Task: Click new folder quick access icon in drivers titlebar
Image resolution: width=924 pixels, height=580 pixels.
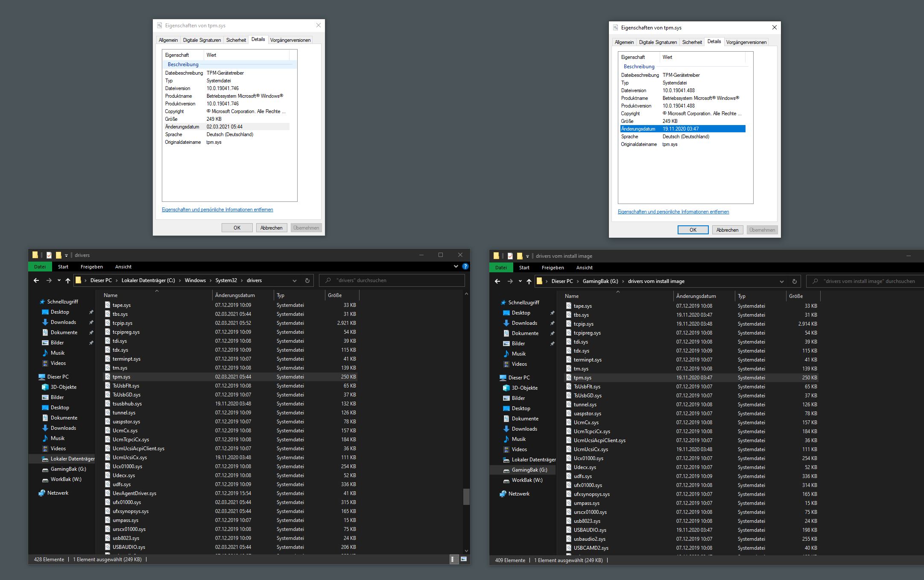Action: (58, 255)
